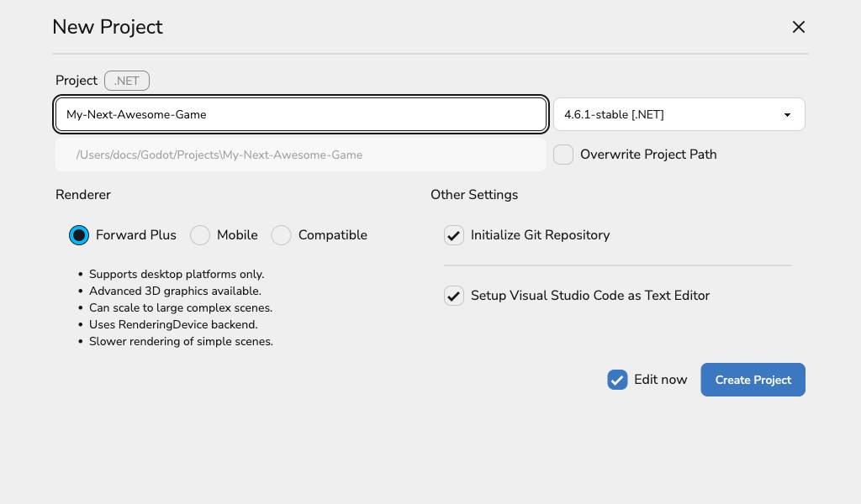Uncheck Initialize Git Repository
The image size is (861, 504).
click(454, 235)
